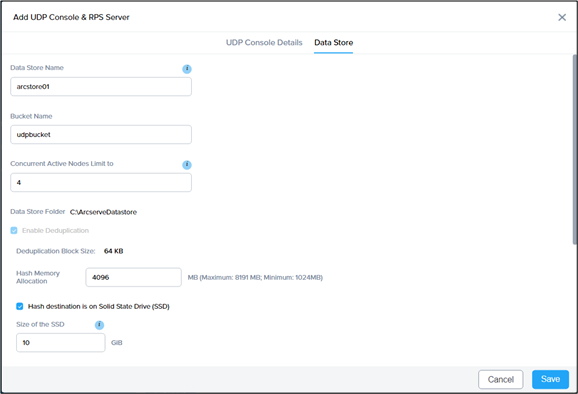Click the Save button
Image resolution: width=578 pixels, height=394 pixels.
(x=550, y=379)
